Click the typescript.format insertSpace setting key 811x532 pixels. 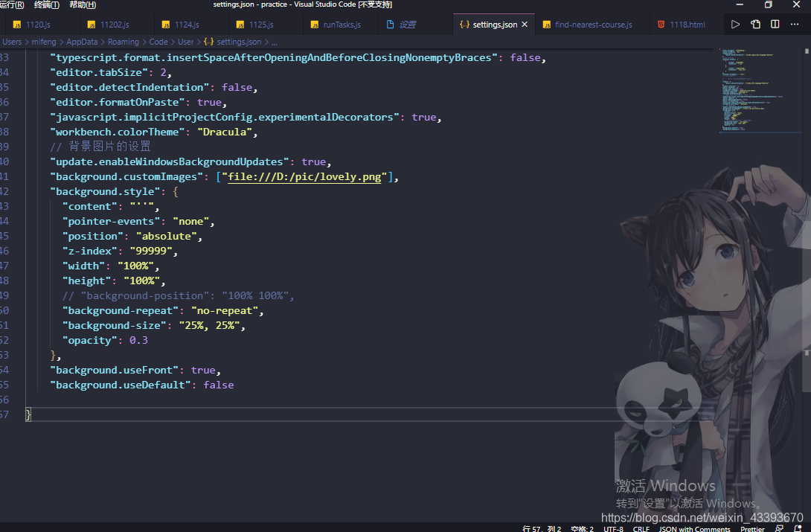(274, 57)
